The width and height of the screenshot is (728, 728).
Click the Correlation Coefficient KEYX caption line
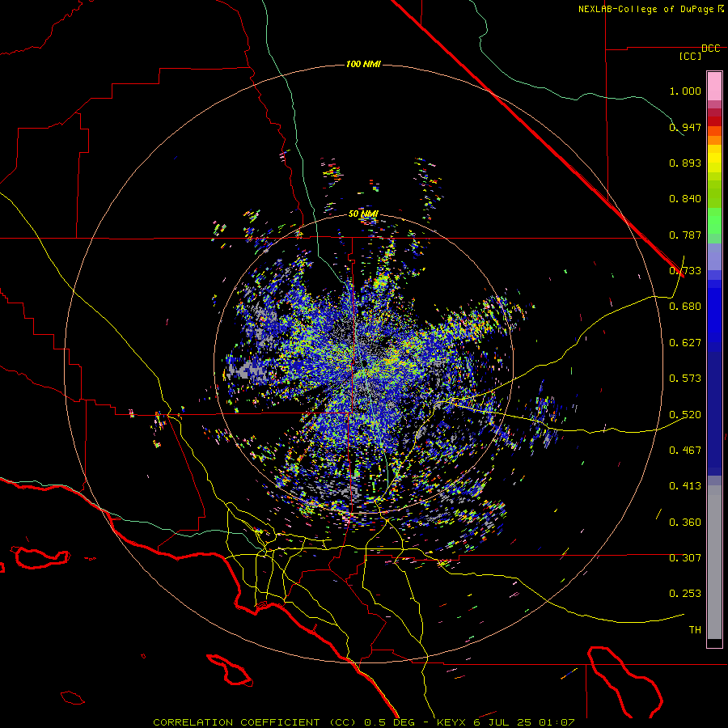point(364,722)
